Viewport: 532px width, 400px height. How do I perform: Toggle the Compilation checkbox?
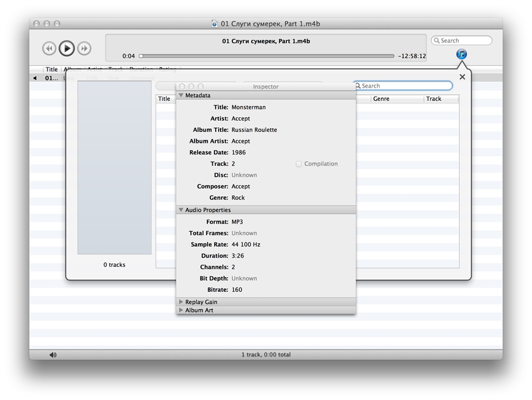click(x=299, y=164)
